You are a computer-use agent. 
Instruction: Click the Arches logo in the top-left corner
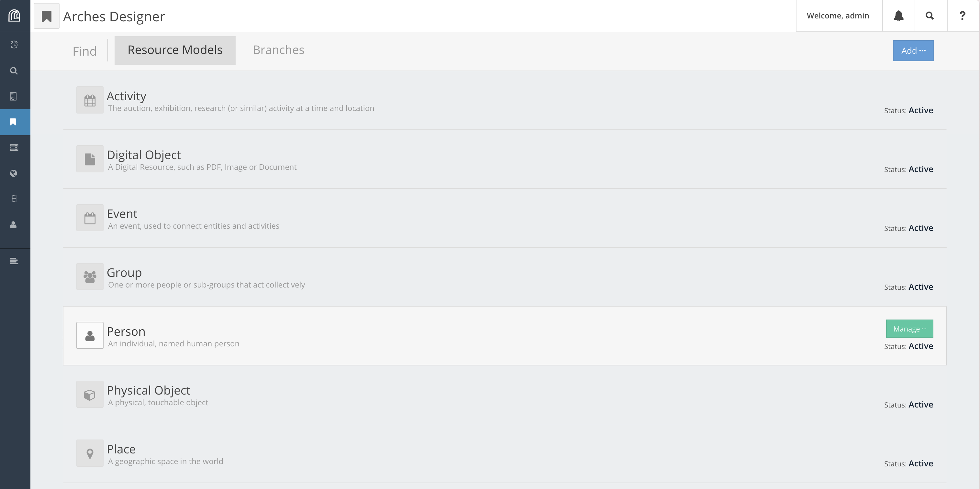tap(14, 16)
